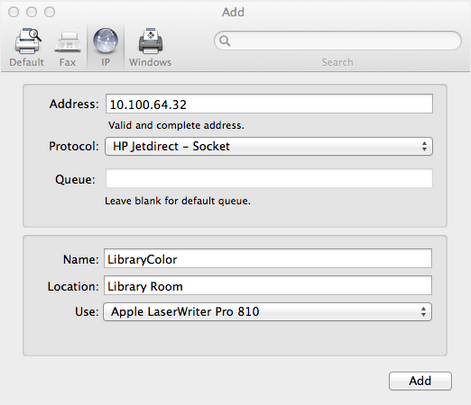471x405 pixels.
Task: Open the Windows printer browser
Action: point(150,41)
